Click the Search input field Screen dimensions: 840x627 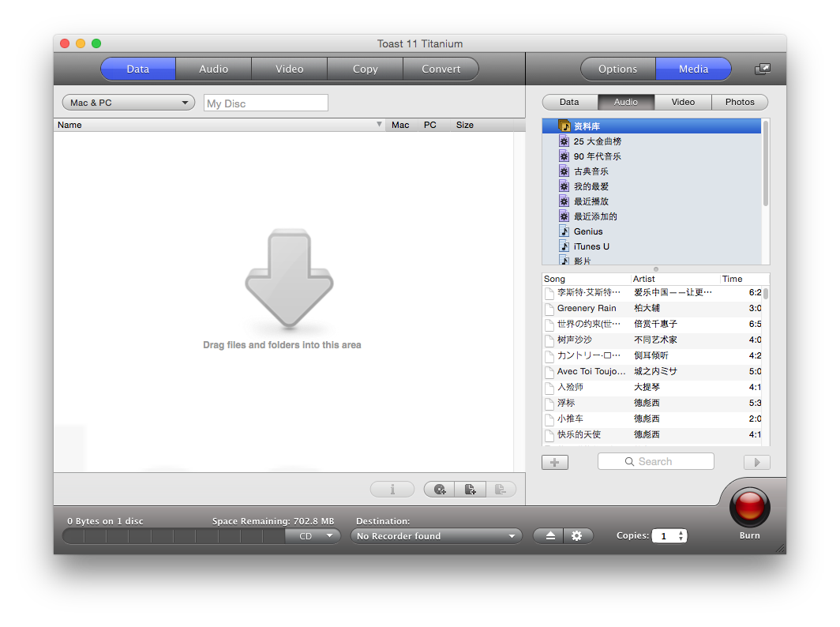[656, 461]
